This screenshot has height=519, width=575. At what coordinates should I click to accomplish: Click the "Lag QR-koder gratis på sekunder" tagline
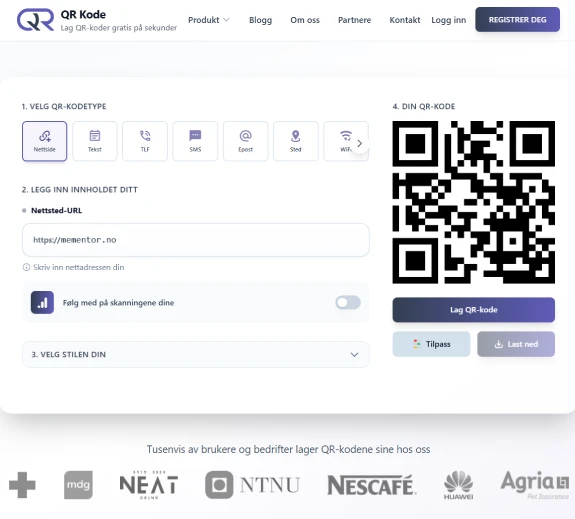pos(118,28)
